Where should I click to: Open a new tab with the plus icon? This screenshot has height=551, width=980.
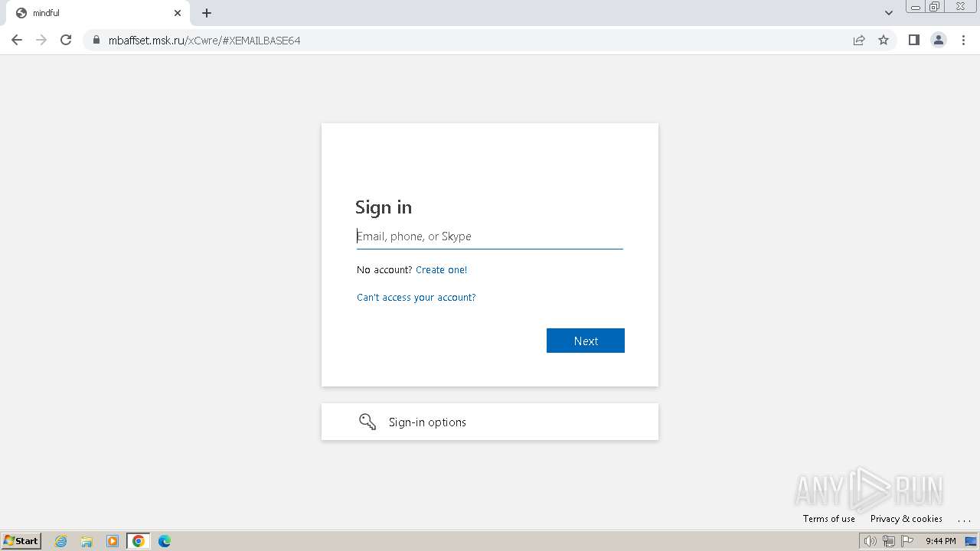[207, 13]
